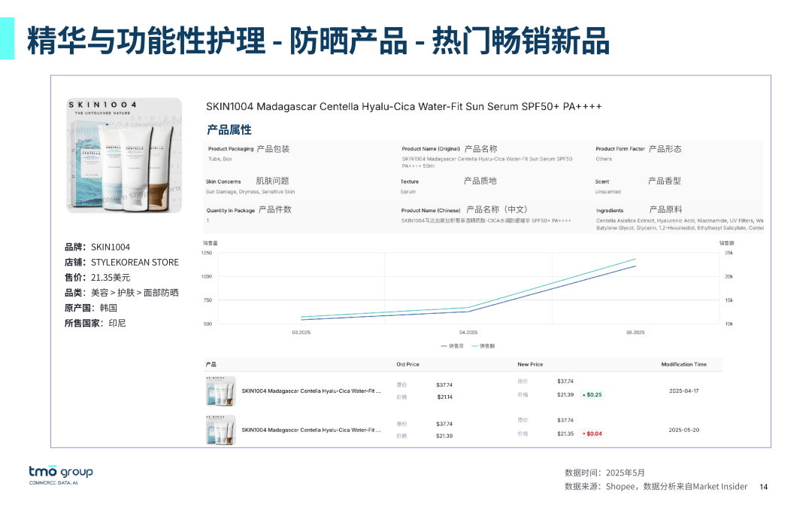Click the Product Packaging 产品包装 label
Image resolution: width=812 pixels, height=508 pixels.
[249, 149]
